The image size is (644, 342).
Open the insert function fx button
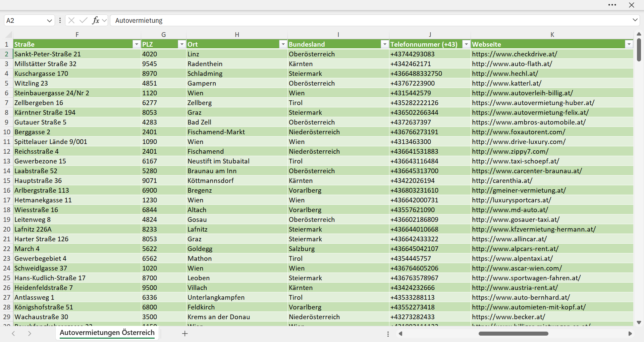[96, 20]
